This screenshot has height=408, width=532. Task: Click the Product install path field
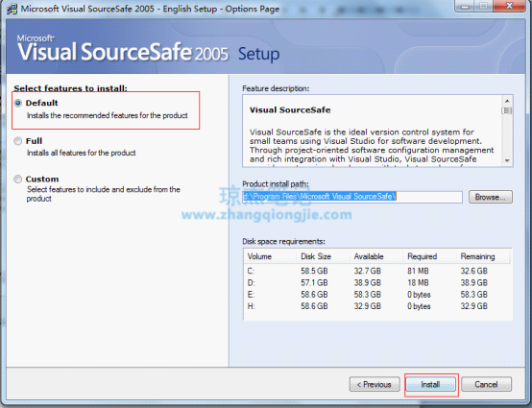pyautogui.click(x=352, y=197)
